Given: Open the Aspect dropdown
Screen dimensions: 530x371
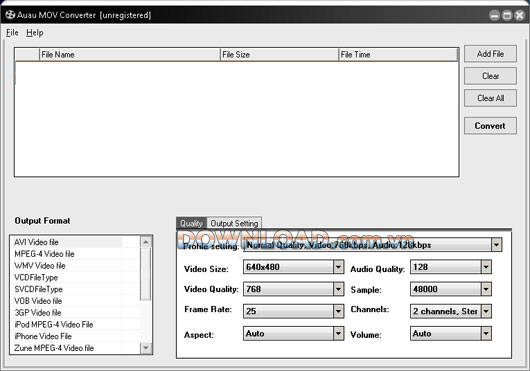Looking at the screenshot, I should pyautogui.click(x=338, y=333).
